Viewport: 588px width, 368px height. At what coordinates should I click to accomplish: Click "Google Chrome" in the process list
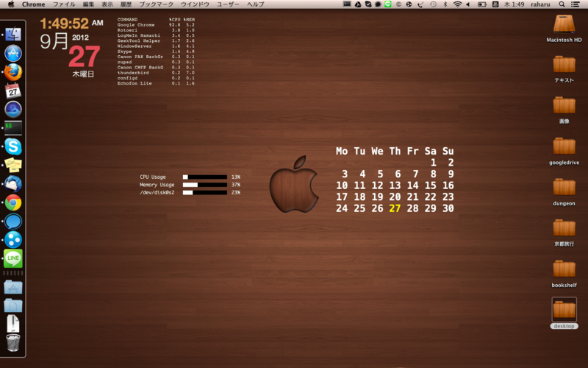click(136, 25)
